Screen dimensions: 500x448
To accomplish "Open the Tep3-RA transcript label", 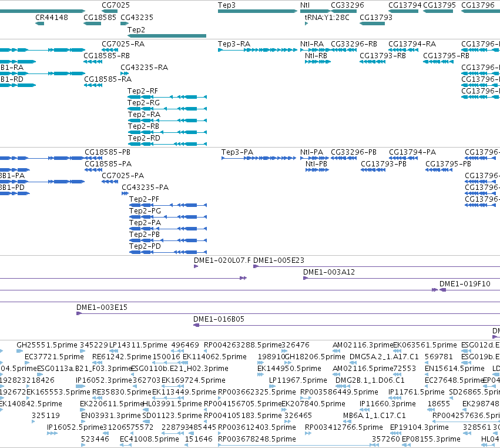I will coord(234,44).
